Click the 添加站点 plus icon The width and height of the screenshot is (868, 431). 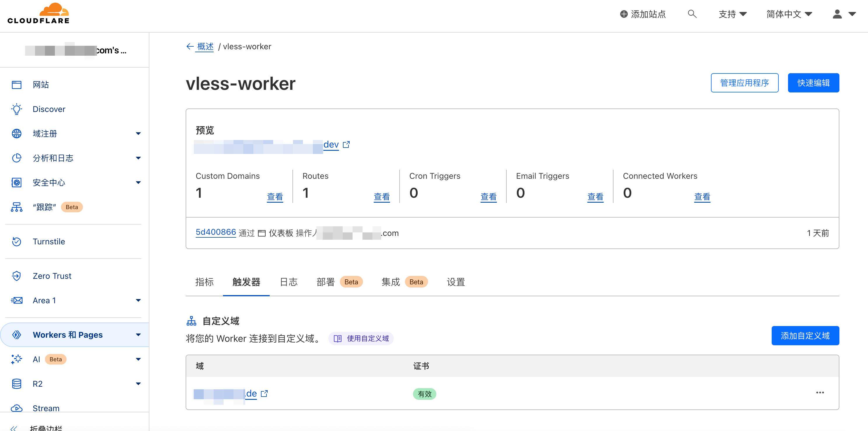click(x=624, y=14)
